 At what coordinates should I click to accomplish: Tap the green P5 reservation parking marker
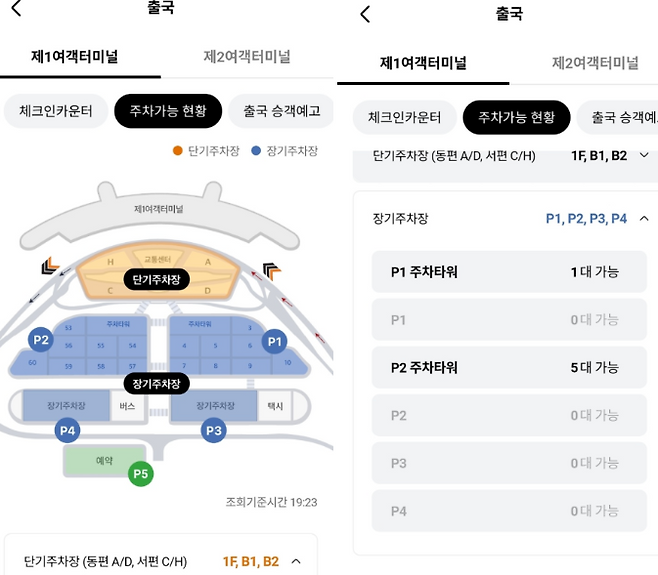click(x=141, y=472)
